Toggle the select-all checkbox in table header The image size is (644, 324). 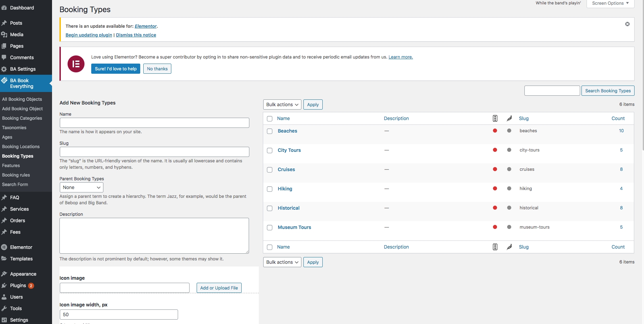click(270, 119)
